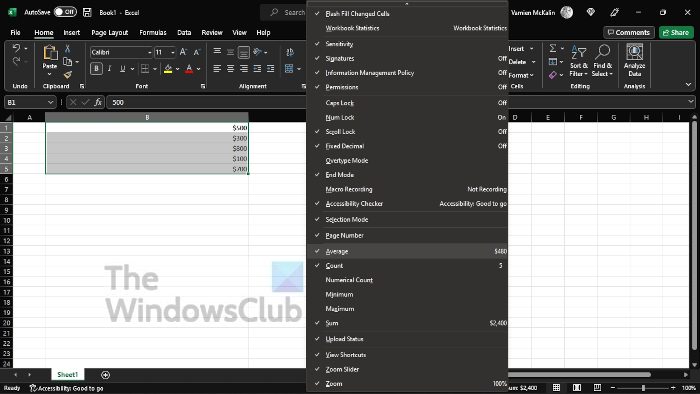Click Accessibility: Good to go status

pos(66,388)
